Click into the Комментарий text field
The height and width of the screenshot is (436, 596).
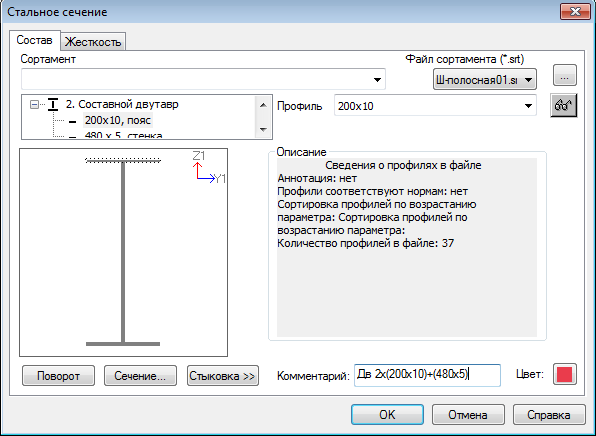[427, 375]
